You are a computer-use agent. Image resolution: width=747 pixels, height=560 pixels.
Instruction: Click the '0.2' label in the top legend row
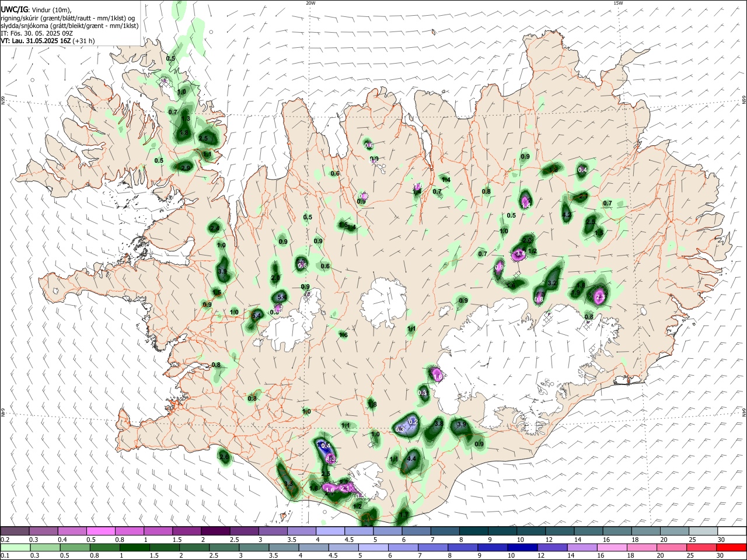click(5, 540)
